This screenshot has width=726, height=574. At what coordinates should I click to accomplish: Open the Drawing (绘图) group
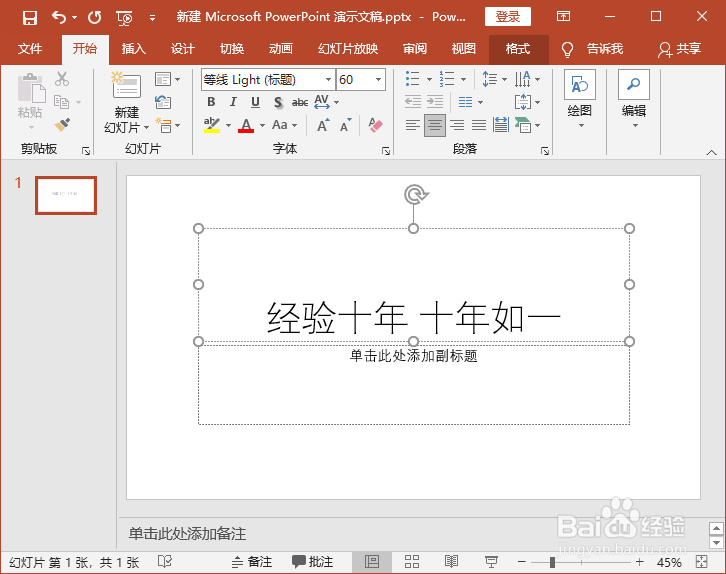[x=580, y=100]
